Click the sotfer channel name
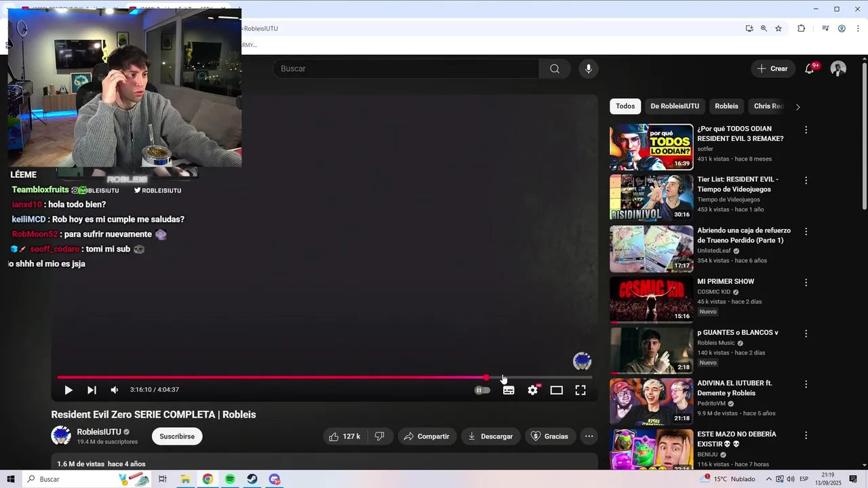This screenshot has height=488, width=868. 705,149
